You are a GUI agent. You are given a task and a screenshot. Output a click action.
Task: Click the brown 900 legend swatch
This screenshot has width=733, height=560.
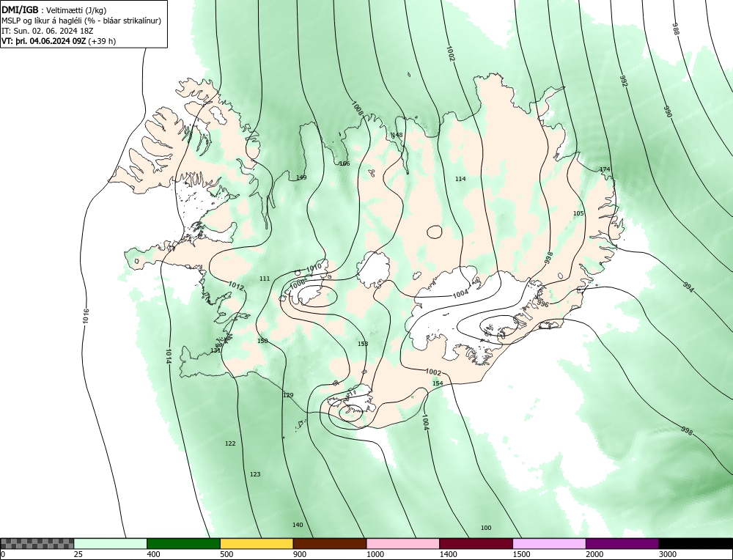pos(330,544)
